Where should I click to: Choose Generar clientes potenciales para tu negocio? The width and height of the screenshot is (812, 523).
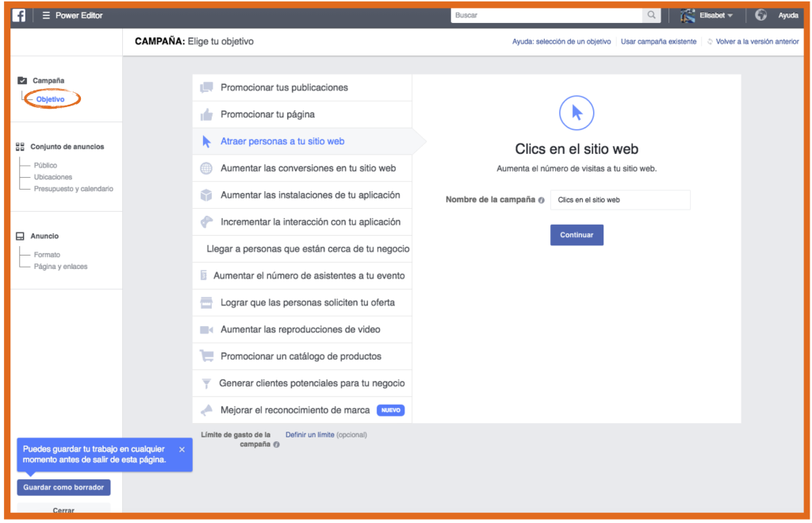coord(312,383)
